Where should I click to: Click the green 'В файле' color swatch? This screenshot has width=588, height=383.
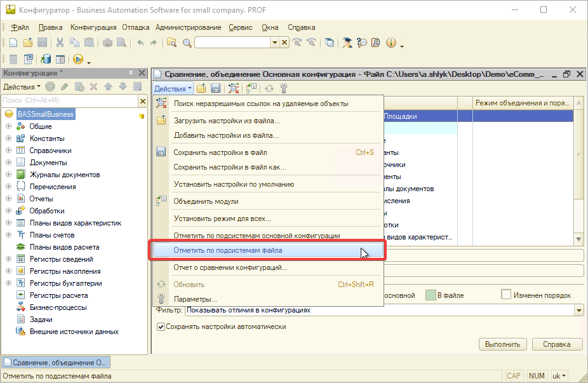tap(432, 295)
